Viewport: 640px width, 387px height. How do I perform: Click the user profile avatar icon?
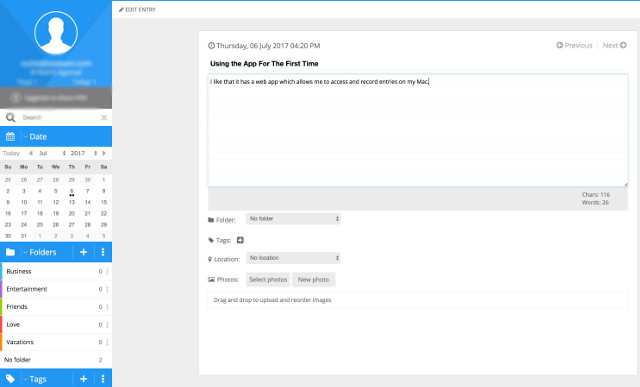point(56,33)
